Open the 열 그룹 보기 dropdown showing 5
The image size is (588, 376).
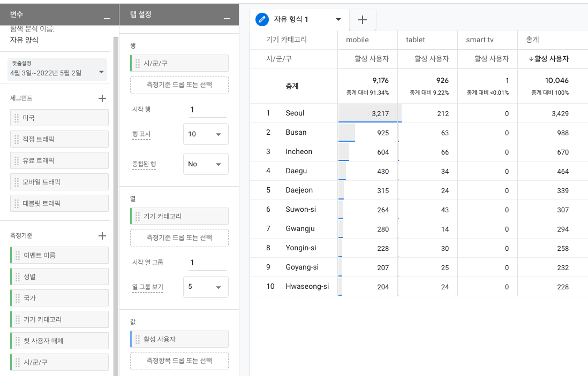pyautogui.click(x=206, y=287)
